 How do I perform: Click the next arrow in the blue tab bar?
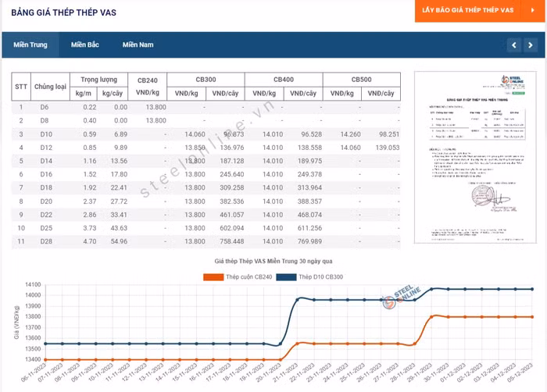point(531,45)
